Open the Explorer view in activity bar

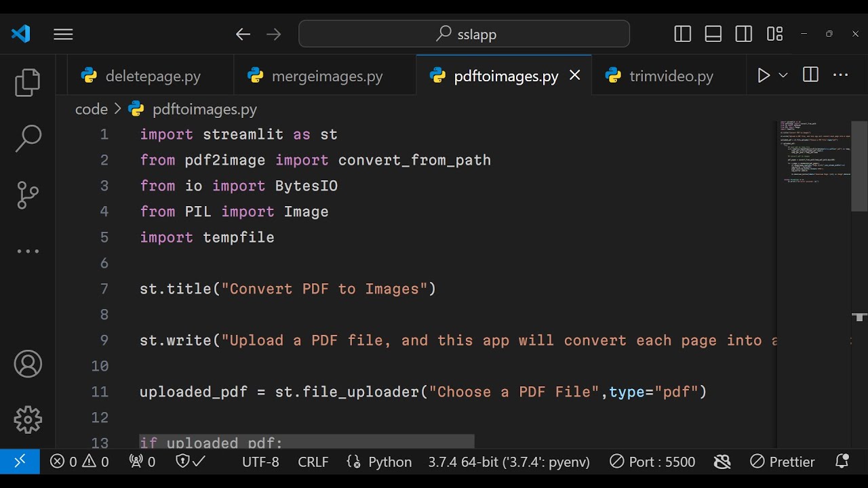[28, 83]
